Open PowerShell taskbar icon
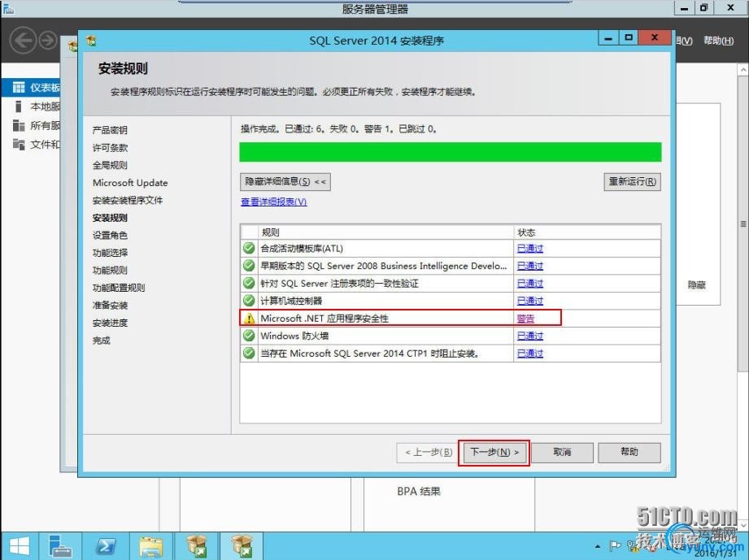This screenshot has height=560, width=749. click(x=105, y=545)
